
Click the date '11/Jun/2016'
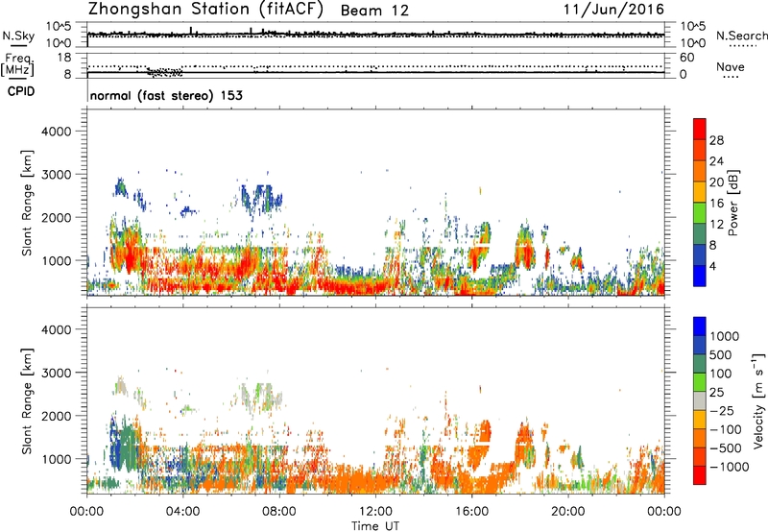coord(613,10)
